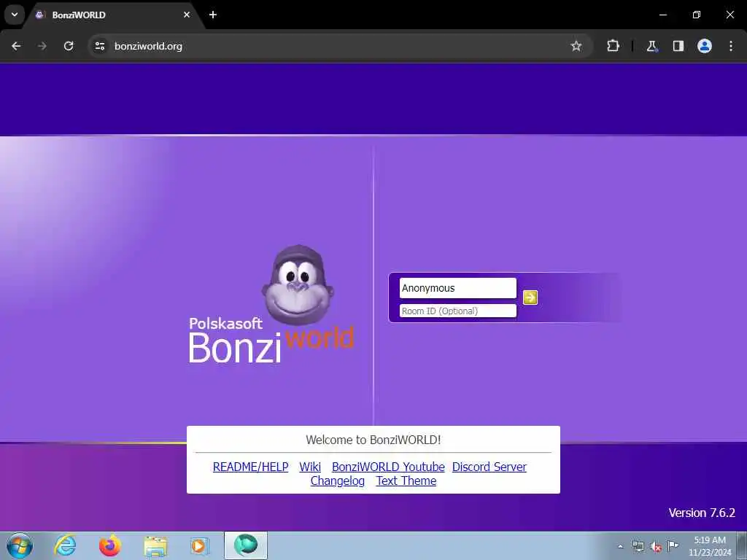View site information icon in address bar
747x560 pixels.
99,46
